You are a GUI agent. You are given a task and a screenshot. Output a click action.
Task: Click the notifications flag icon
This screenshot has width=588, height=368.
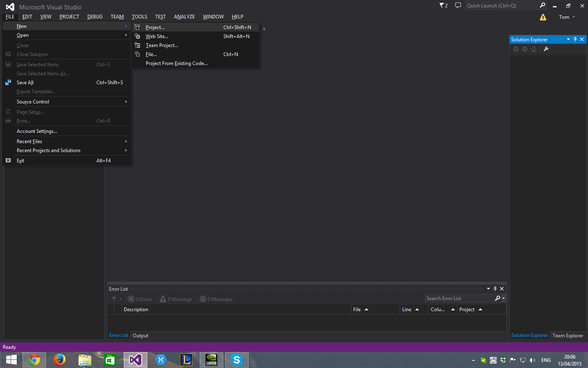pos(443,5)
